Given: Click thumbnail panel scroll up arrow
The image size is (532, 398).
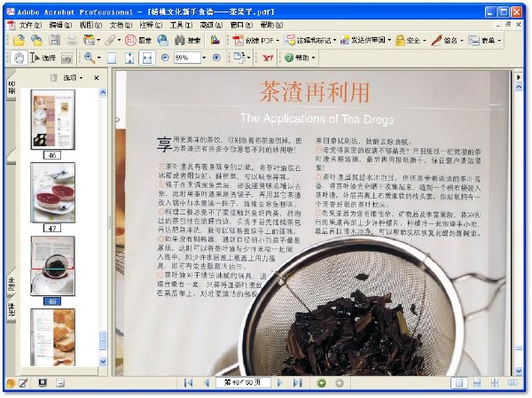Looking at the screenshot, I should click(x=103, y=92).
